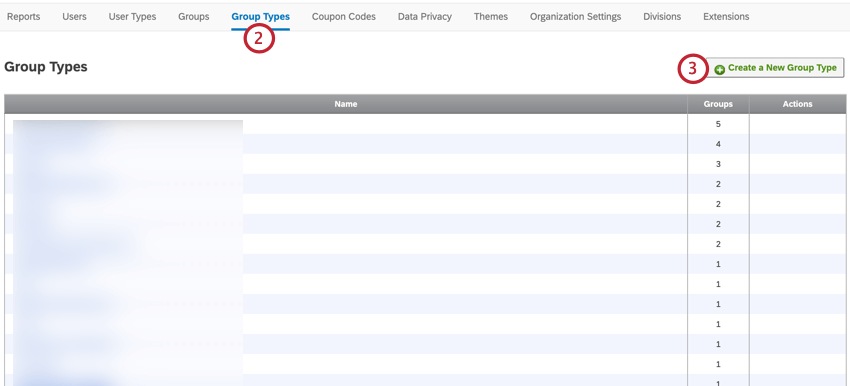
Task: Click the Name column header
Action: point(346,104)
